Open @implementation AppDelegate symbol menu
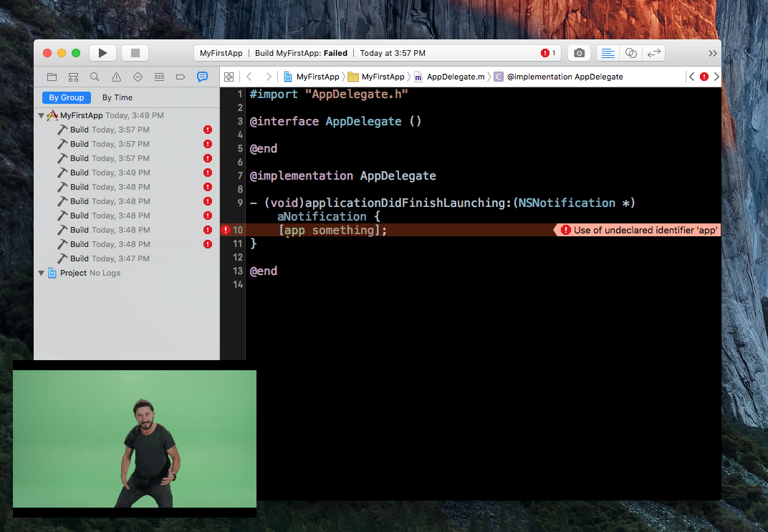The height and width of the screenshot is (532, 768). (558, 77)
